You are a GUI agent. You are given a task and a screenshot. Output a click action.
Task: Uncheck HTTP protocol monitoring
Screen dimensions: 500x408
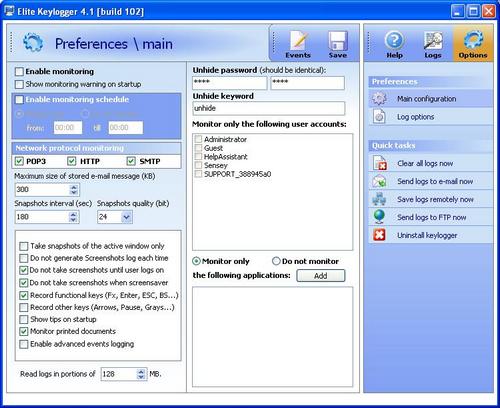[x=72, y=161]
